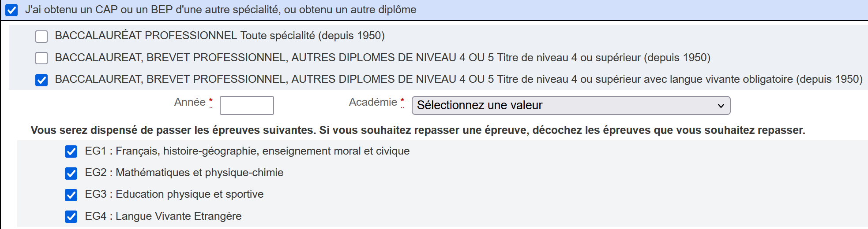Click the "Mathématiques et physique-chimie" label text
The image size is (868, 229).
(x=199, y=173)
